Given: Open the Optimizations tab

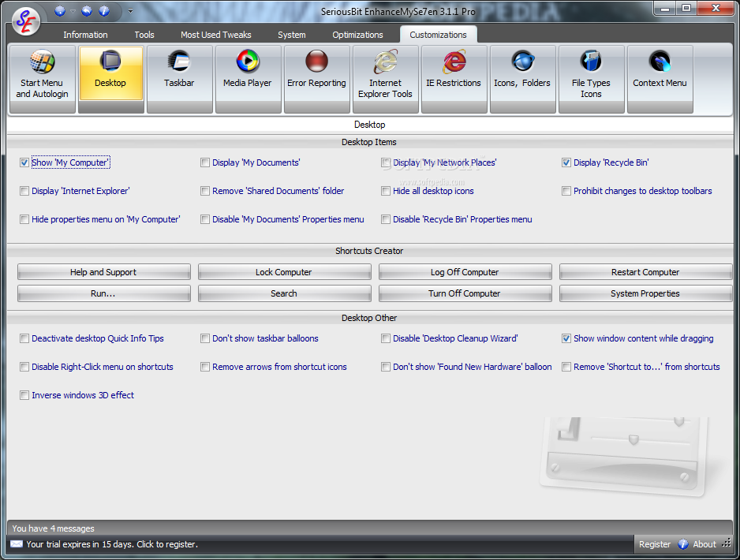Looking at the screenshot, I should pyautogui.click(x=357, y=35).
